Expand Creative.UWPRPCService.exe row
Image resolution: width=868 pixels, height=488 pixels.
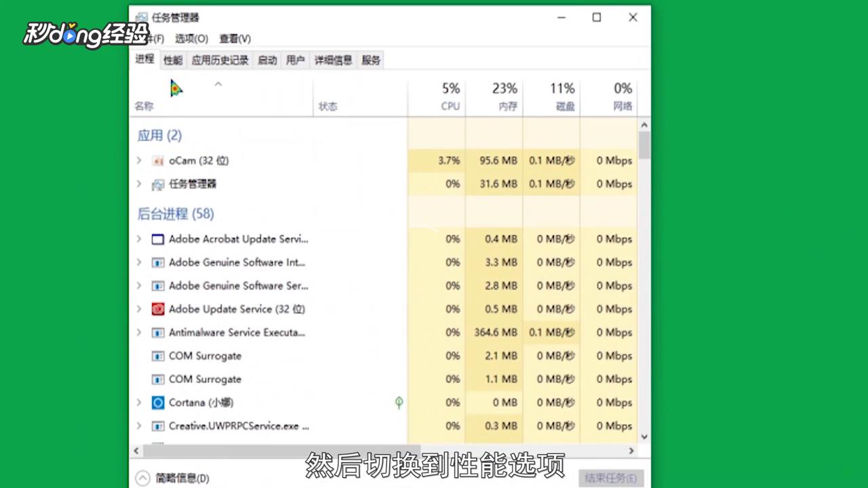[139, 426]
